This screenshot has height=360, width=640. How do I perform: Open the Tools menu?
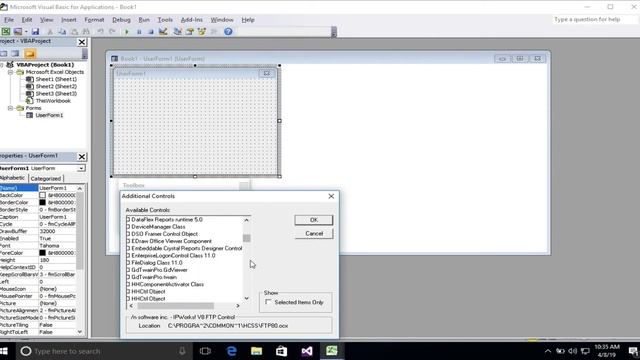pos(165,20)
